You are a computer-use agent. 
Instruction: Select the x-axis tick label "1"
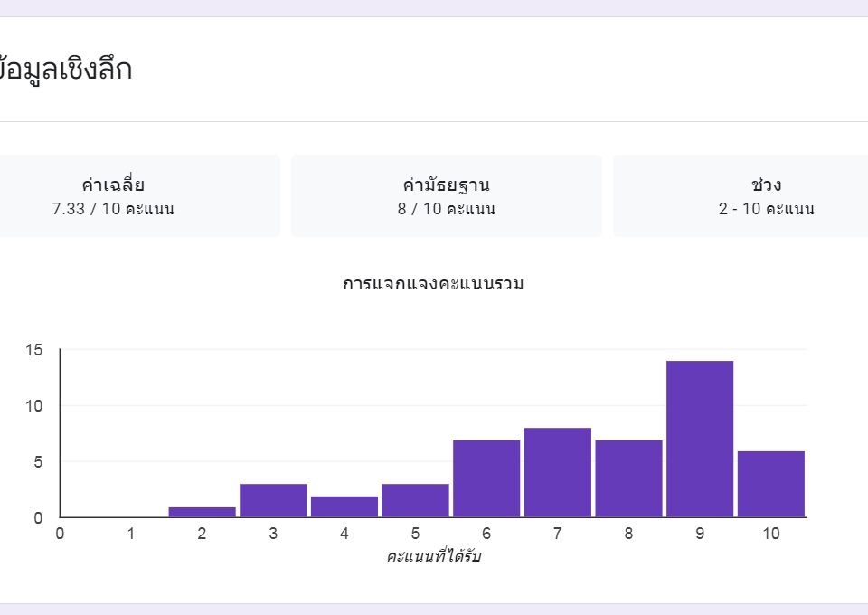pos(131,534)
